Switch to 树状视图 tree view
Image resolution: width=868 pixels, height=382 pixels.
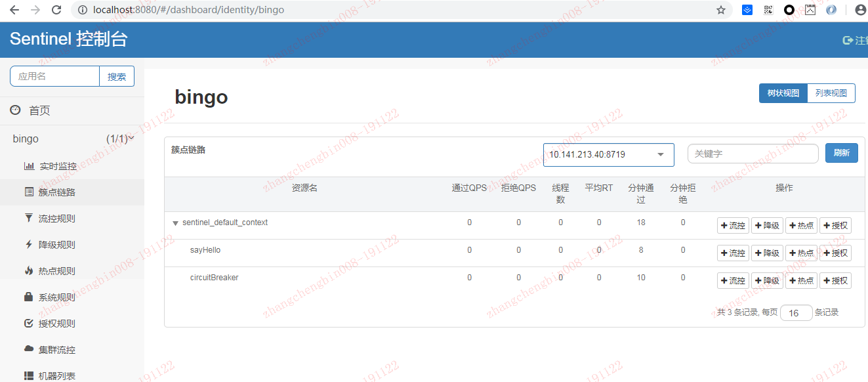pyautogui.click(x=783, y=93)
